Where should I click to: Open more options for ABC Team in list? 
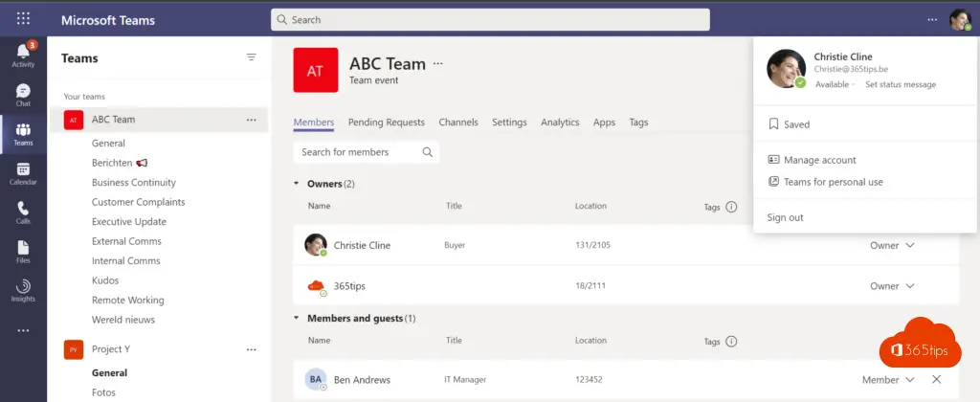click(251, 120)
